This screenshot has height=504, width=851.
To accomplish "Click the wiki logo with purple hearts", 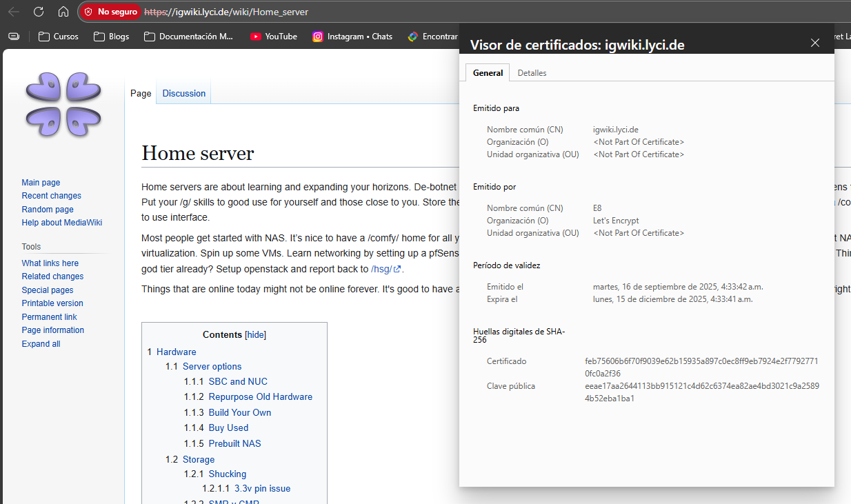I will (x=63, y=103).
